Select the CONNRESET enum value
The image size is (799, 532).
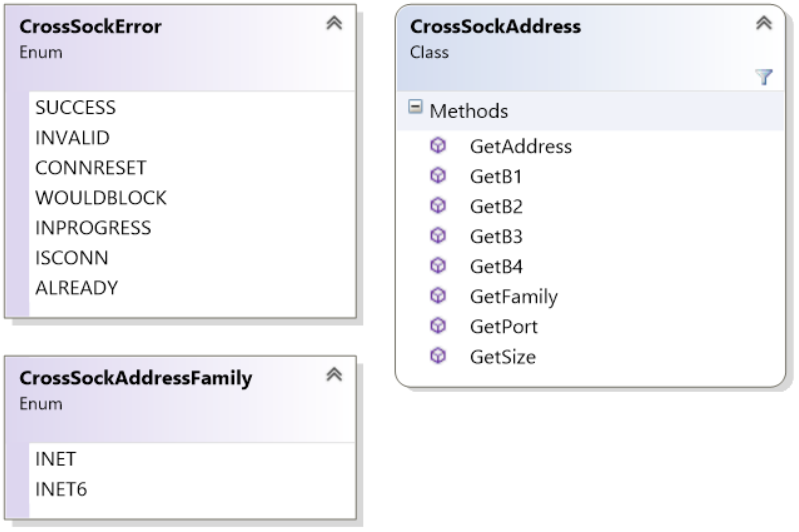[91, 168]
